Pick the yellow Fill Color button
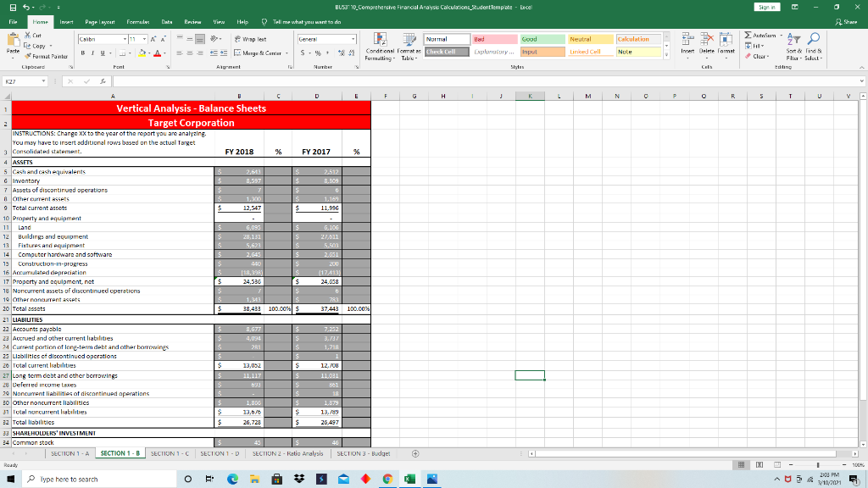The width and height of the screenshot is (868, 488). click(142, 53)
